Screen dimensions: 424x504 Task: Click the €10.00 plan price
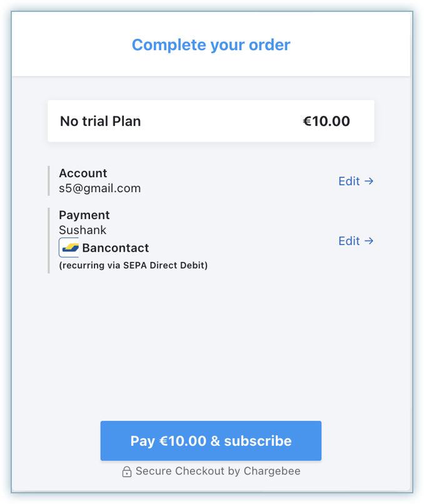pyautogui.click(x=326, y=121)
